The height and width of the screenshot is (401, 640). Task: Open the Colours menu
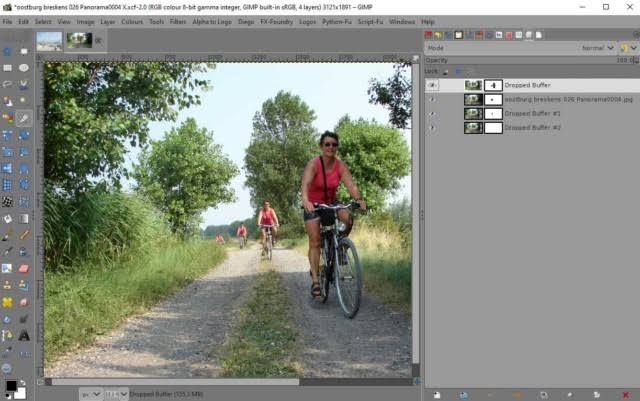(x=132, y=22)
